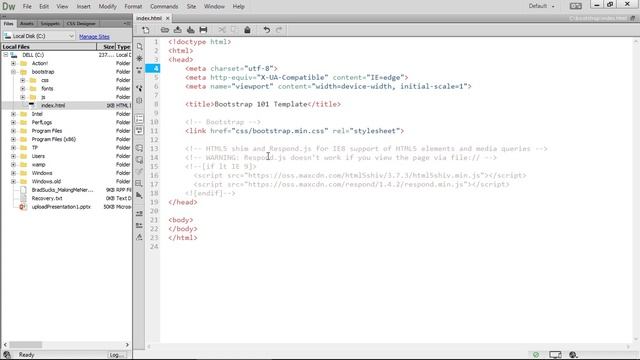Click the Copy toolbar icon

click(234, 30)
